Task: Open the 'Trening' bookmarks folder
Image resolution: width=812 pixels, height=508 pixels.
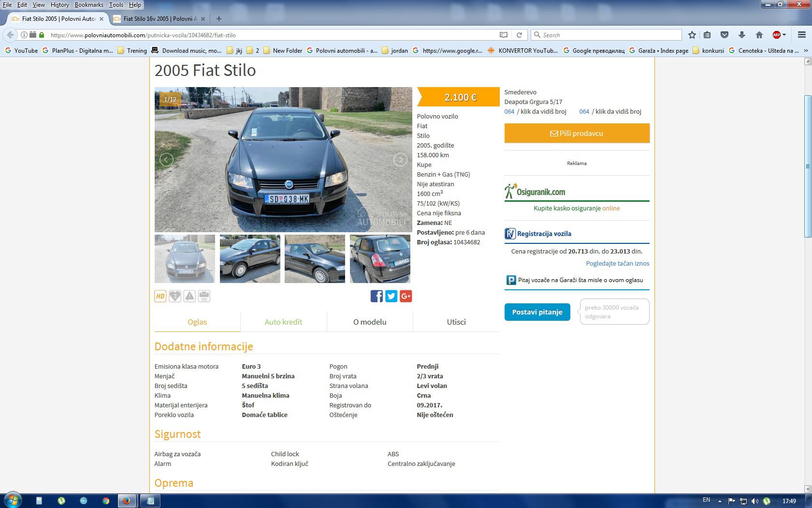Action: (132, 50)
